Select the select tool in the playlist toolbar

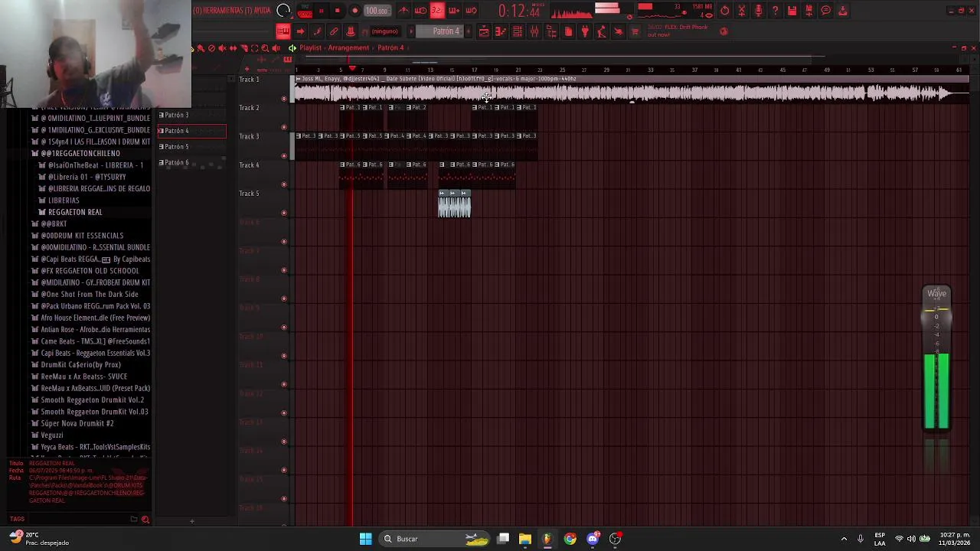coord(254,48)
